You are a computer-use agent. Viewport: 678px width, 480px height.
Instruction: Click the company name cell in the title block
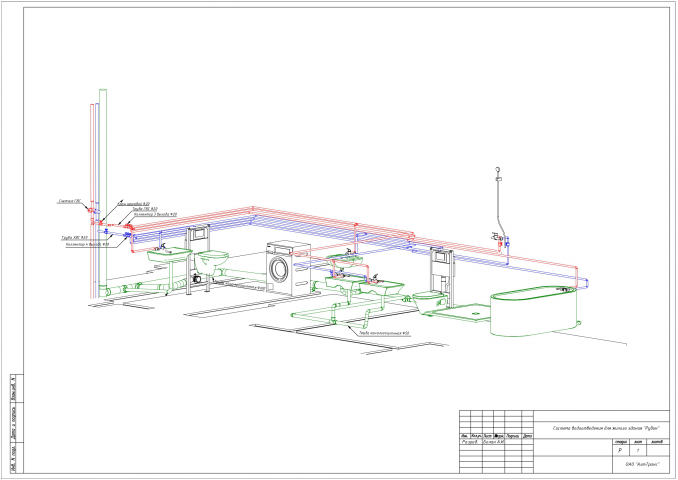coord(642,464)
